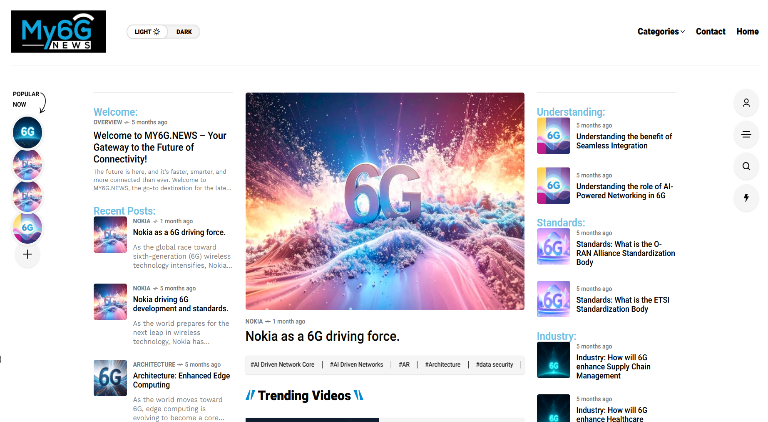
Task: Open the user account icon
Action: pyautogui.click(x=746, y=103)
